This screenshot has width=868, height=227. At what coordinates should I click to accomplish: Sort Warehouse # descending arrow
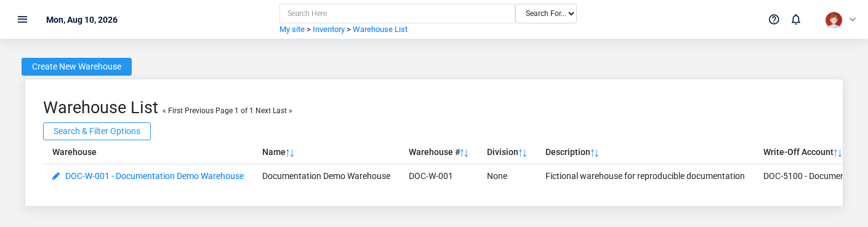[x=467, y=153]
